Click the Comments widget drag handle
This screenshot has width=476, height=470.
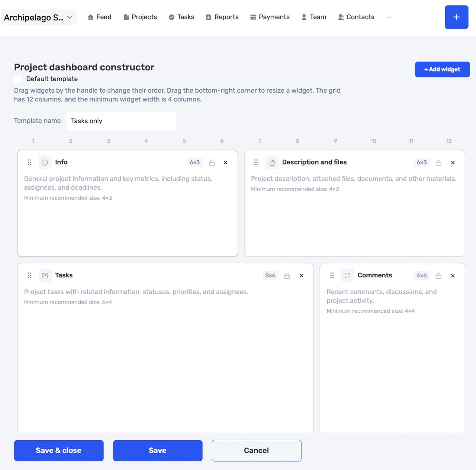332,275
